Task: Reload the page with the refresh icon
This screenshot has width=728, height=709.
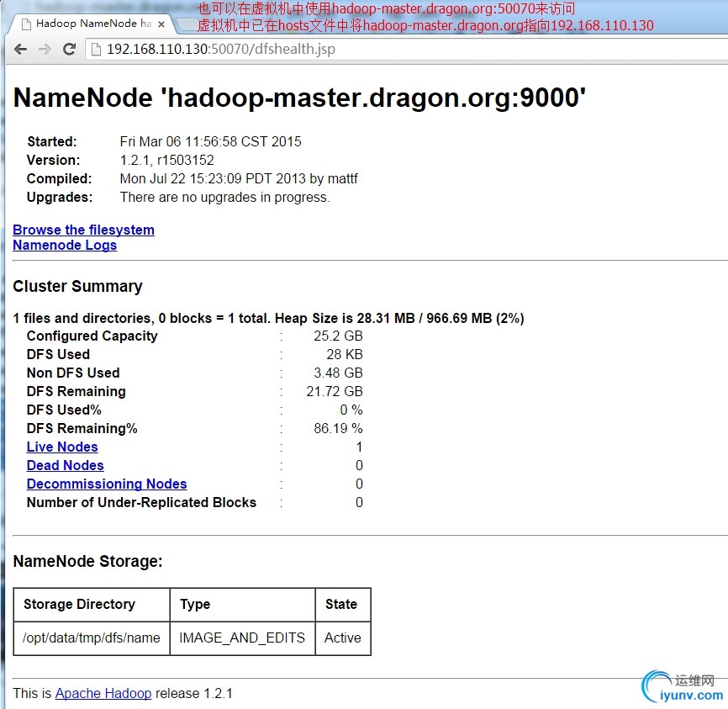Action: [69, 49]
